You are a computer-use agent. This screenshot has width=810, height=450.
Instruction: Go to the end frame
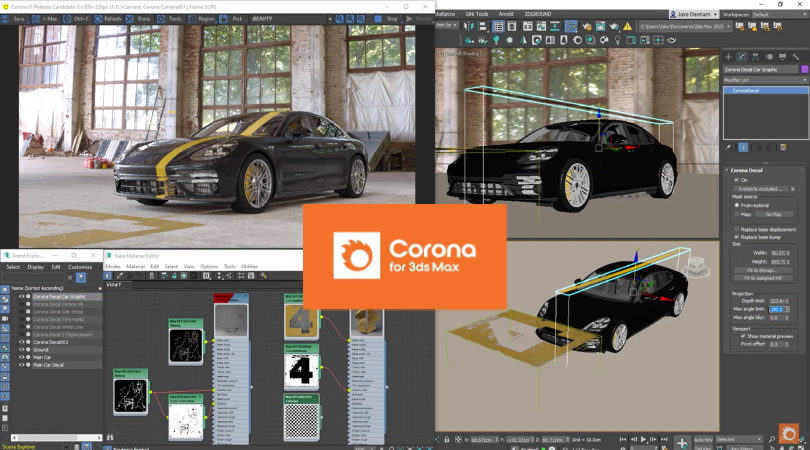coord(664,440)
